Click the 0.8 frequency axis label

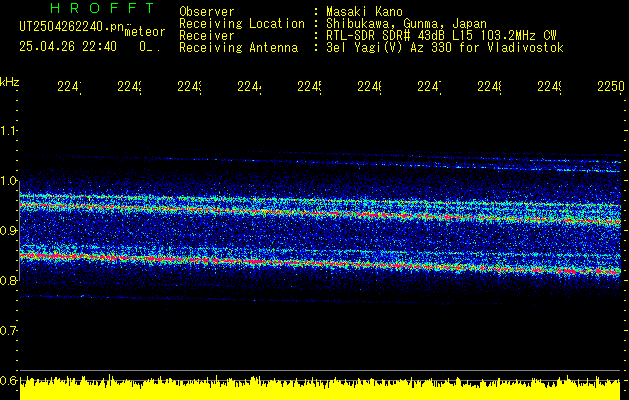pyautogui.click(x=9, y=280)
